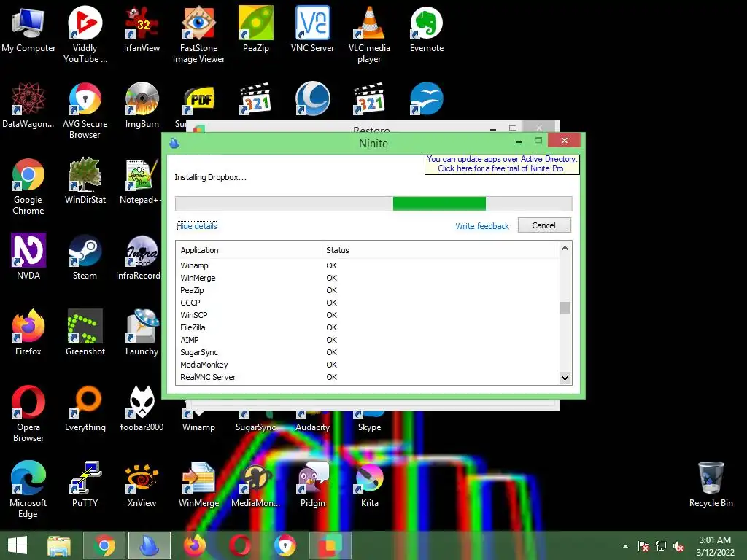Select the PeaZip desktop shortcut
The width and height of the screenshot is (747, 560).
(x=256, y=29)
